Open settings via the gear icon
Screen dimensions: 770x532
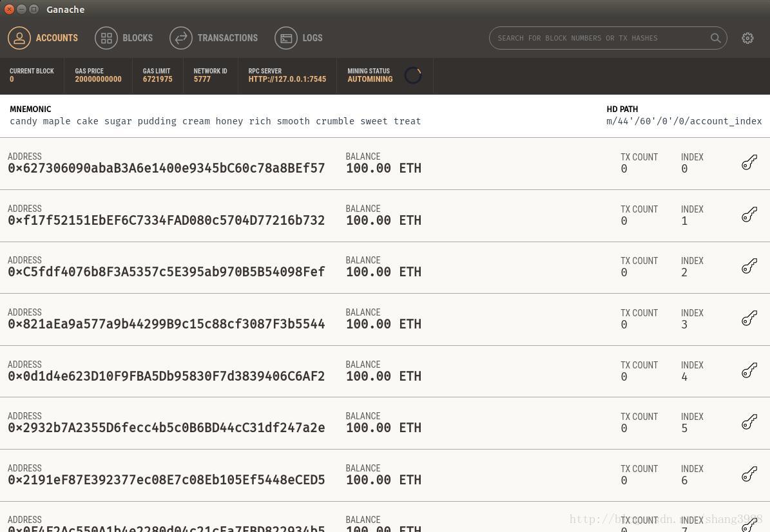(747, 38)
